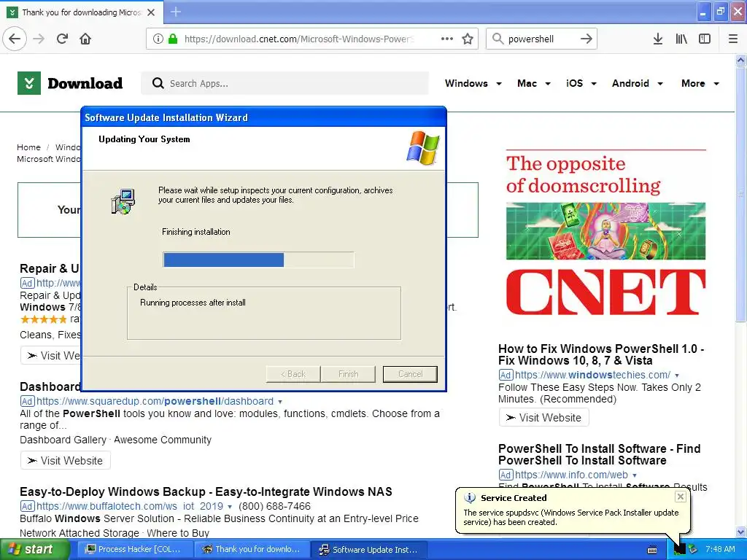Click the green CNET Download logo icon
Image resolution: width=747 pixels, height=560 pixels.
pos(29,83)
